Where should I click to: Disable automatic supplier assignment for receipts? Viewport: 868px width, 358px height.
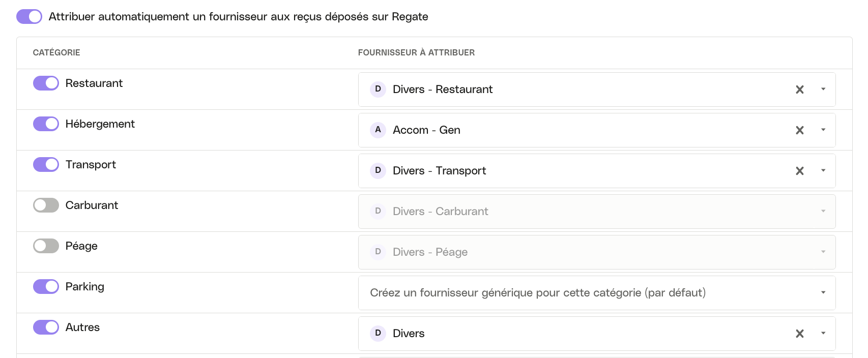pos(29,16)
